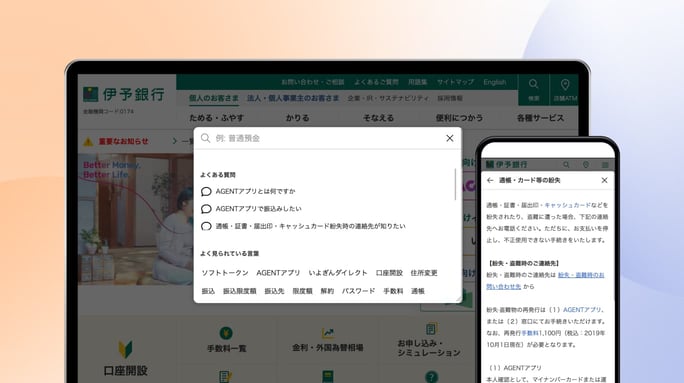Select the keyword 限度額

302,291
